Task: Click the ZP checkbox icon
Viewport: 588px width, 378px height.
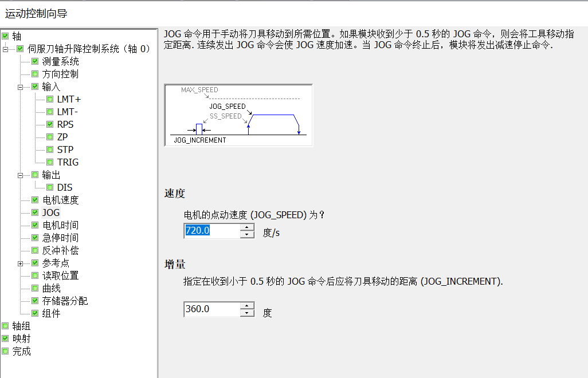Action: [50, 137]
